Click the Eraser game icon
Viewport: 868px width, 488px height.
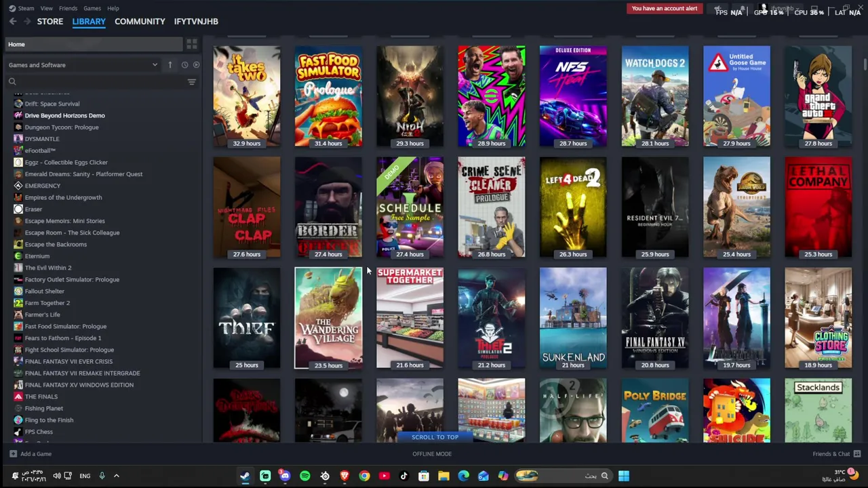point(18,209)
